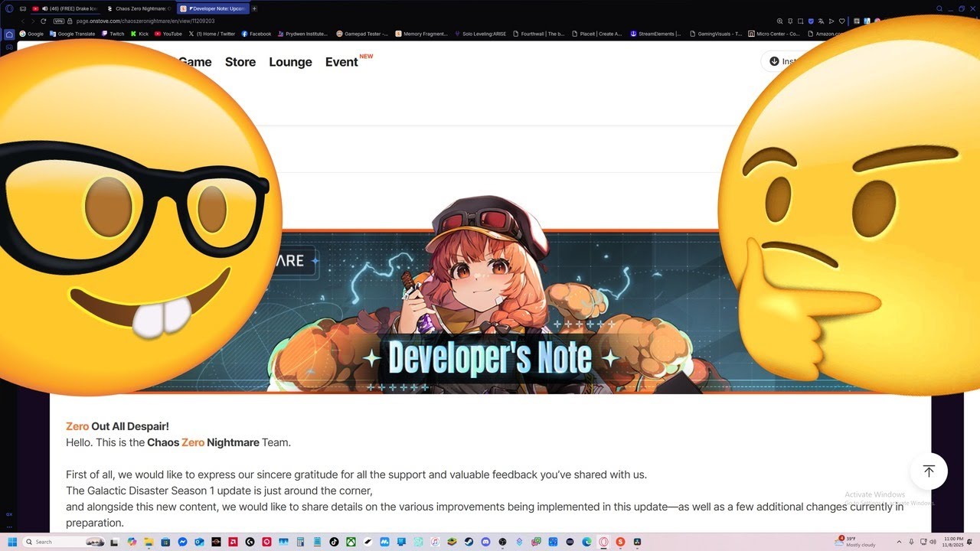This screenshot has width=980, height=551.
Task: Open the Store menu on the page
Action: (x=240, y=62)
